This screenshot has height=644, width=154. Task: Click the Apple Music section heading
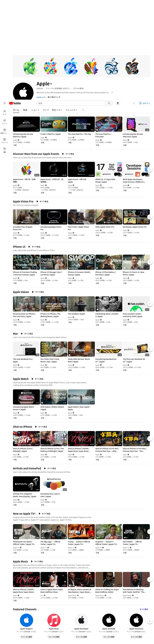pos(21,562)
